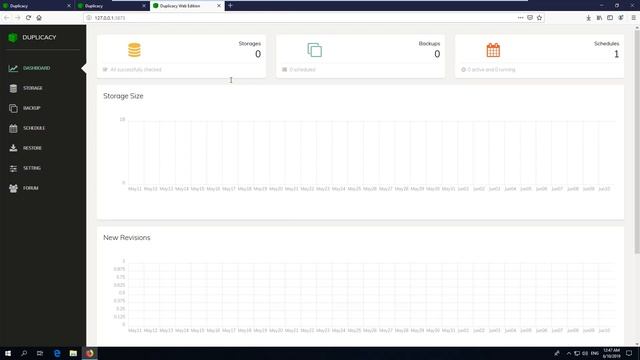Open the Schedule calendar icon in sidebar
Viewport: 640px width, 360px height.
(x=13, y=128)
